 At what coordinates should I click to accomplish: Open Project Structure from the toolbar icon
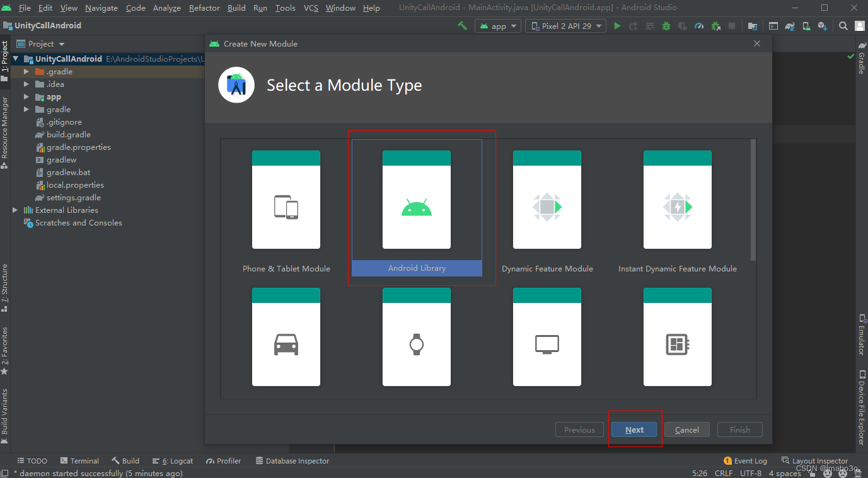pyautogui.click(x=753, y=26)
